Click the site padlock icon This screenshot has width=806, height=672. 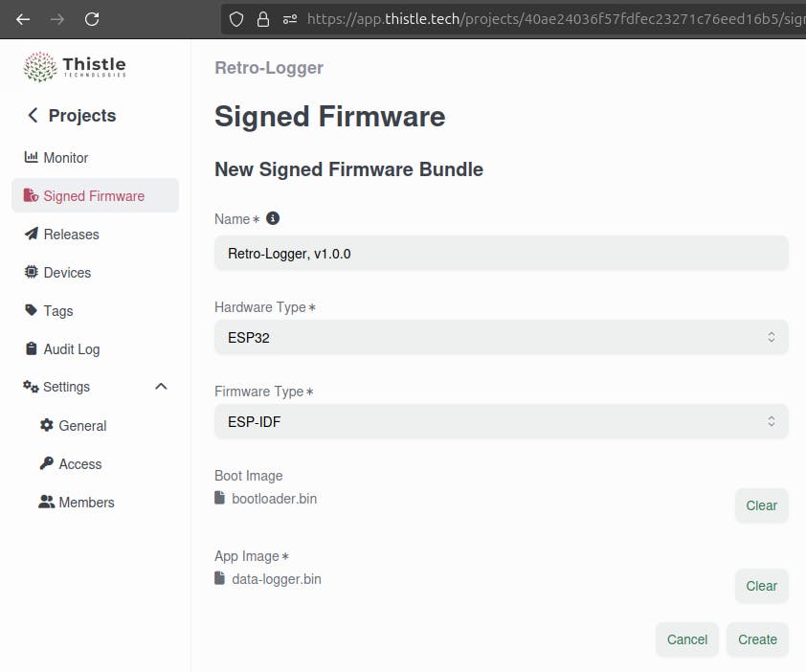tap(263, 18)
